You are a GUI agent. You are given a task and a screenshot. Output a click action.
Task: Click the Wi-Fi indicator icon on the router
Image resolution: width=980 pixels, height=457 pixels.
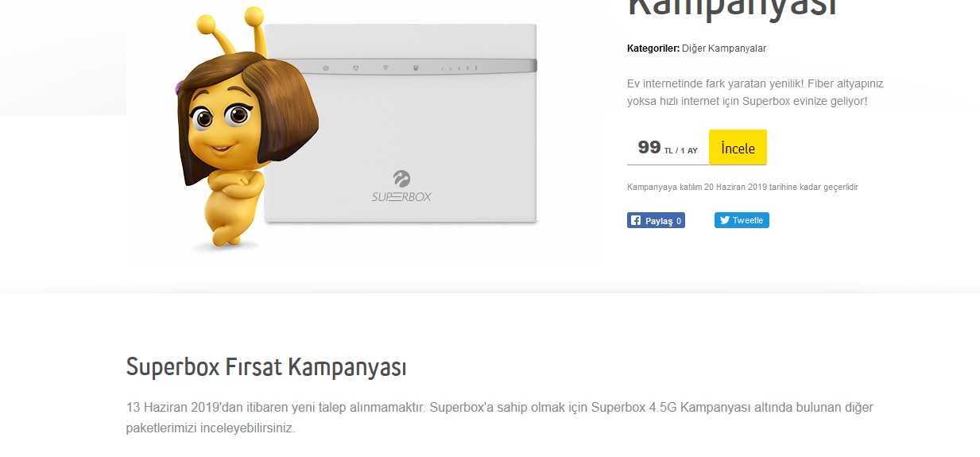[x=385, y=68]
